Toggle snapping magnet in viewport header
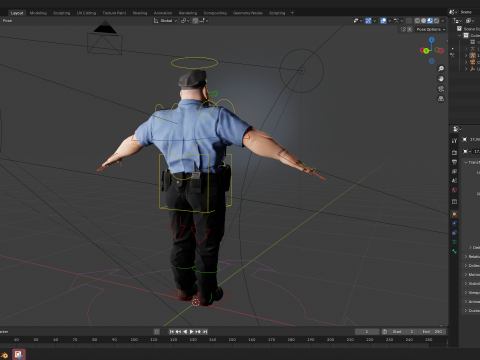480x360 pixels. coord(195,21)
